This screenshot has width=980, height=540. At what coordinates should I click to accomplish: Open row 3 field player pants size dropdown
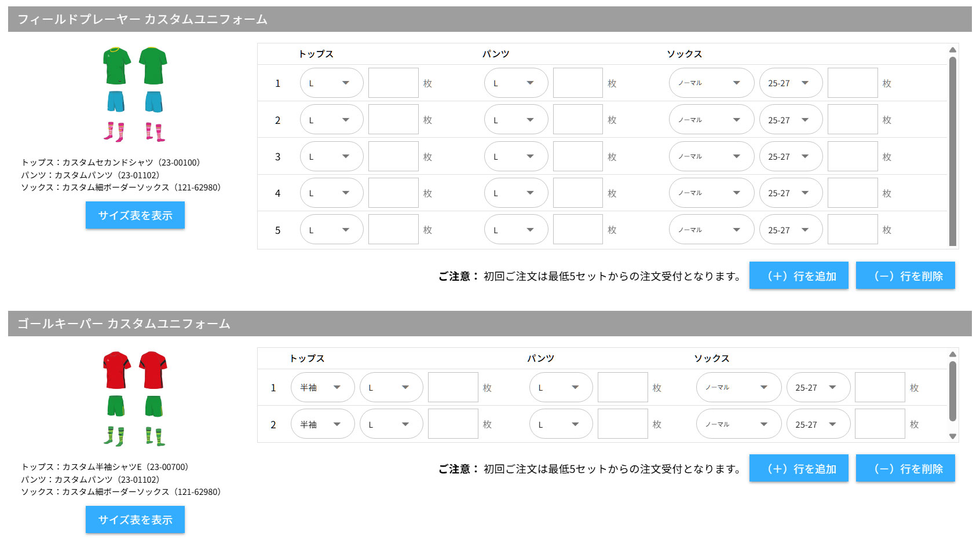pyautogui.click(x=515, y=157)
